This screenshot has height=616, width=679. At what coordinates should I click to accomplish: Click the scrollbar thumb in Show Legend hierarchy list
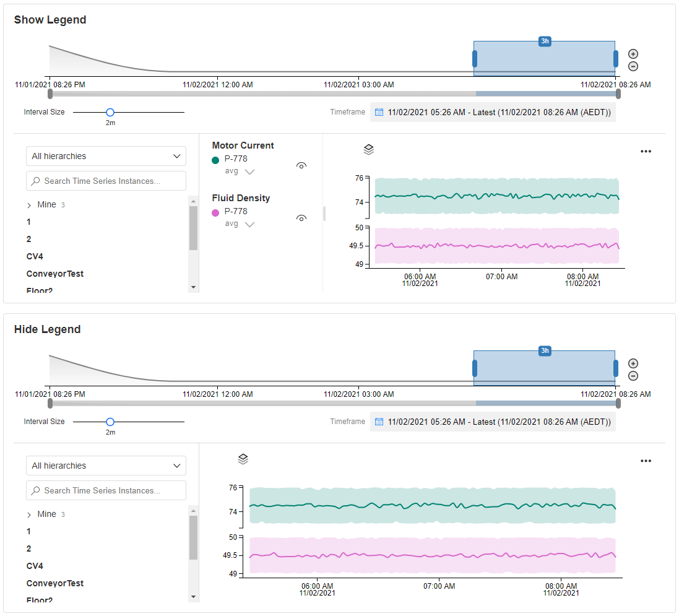pos(194,228)
